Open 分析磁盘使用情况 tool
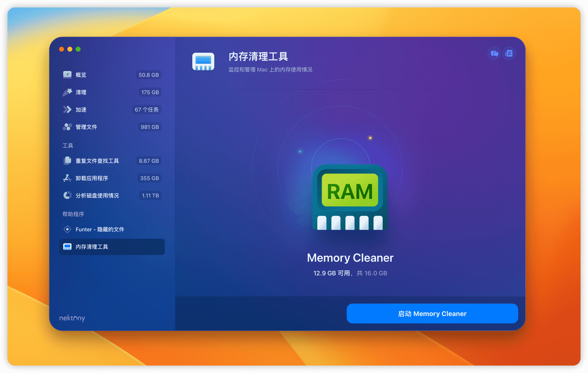Viewport: 588px width, 373px height. click(x=112, y=196)
